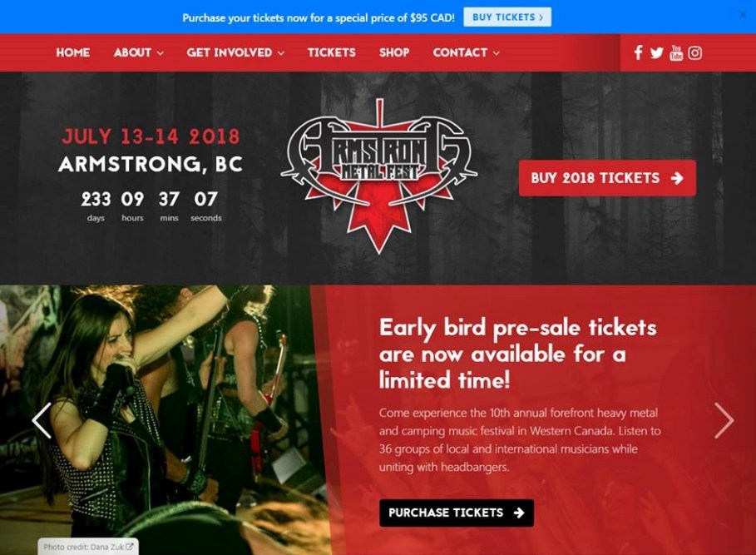This screenshot has height=555, width=756.
Task: Go to previous slide arrow
Action: click(x=42, y=420)
